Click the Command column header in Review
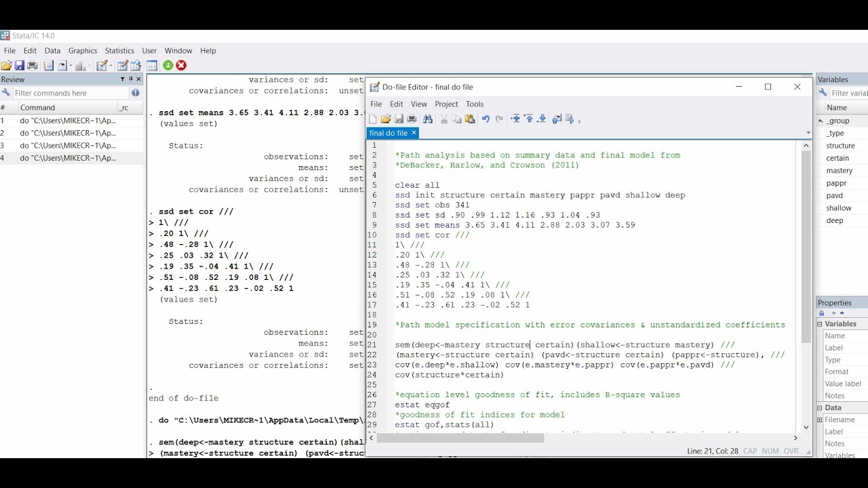Viewport: 868px width, 488px height. click(x=67, y=108)
